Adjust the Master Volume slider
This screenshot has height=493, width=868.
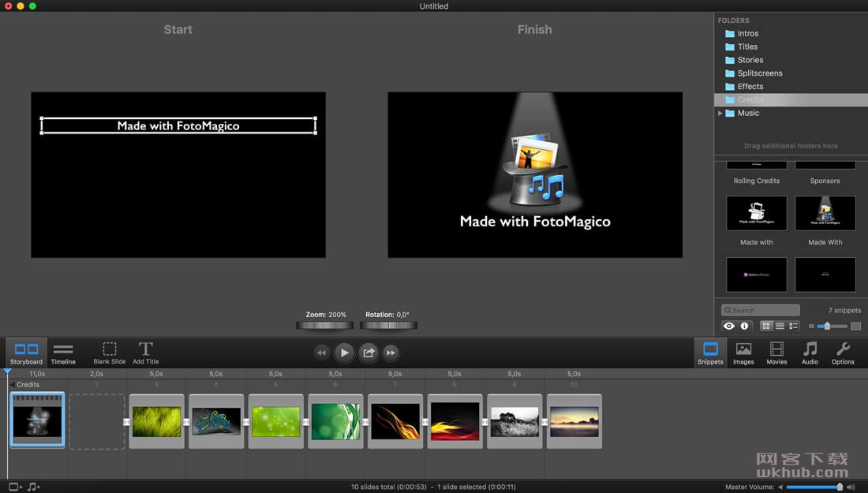[x=814, y=487]
